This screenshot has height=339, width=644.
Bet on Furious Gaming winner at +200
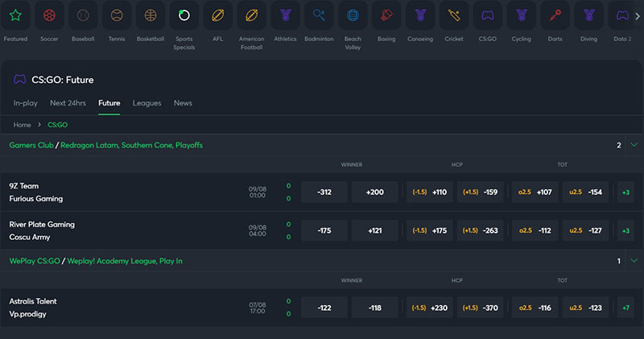coord(375,192)
